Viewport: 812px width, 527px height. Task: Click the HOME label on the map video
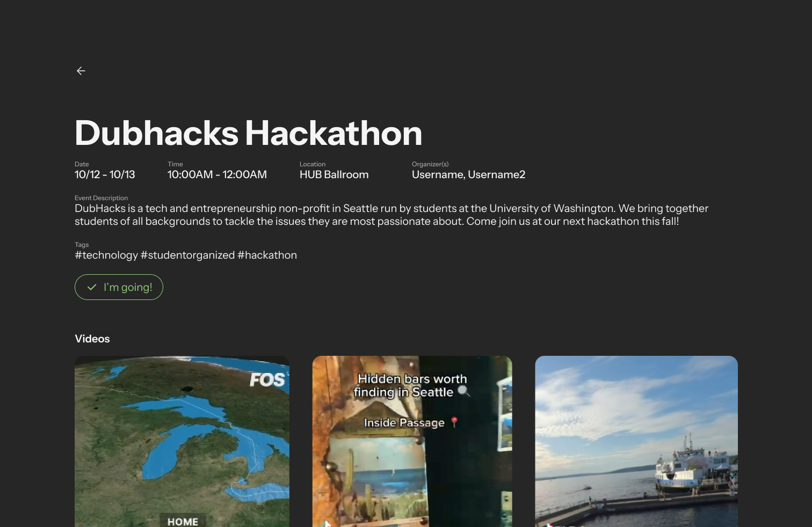pyautogui.click(x=183, y=522)
